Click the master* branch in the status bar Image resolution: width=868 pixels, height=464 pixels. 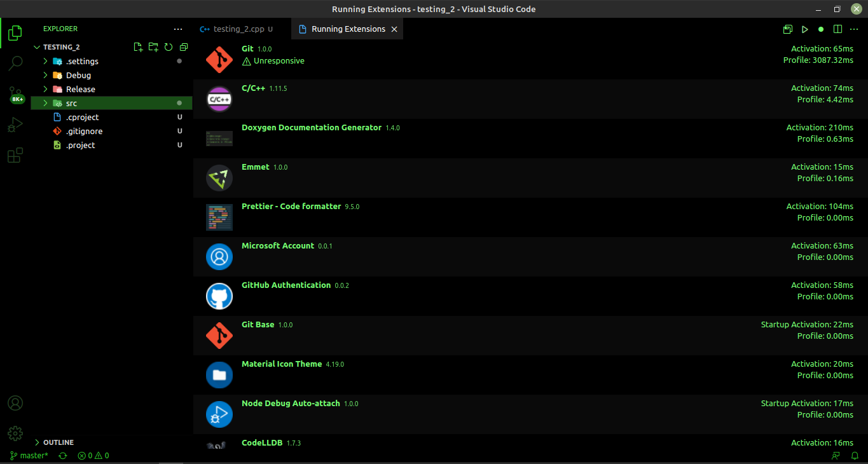pos(29,456)
